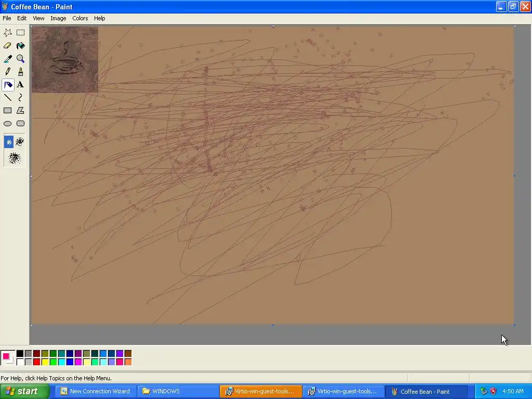Select the Curve tool
Viewport: 532px width, 399px height.
[21, 97]
